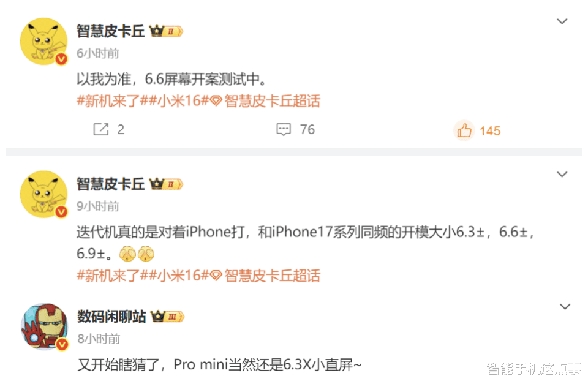This screenshot has width=588, height=384.
Task: Click the diamond super-topic icon in first post
Action: (x=216, y=101)
